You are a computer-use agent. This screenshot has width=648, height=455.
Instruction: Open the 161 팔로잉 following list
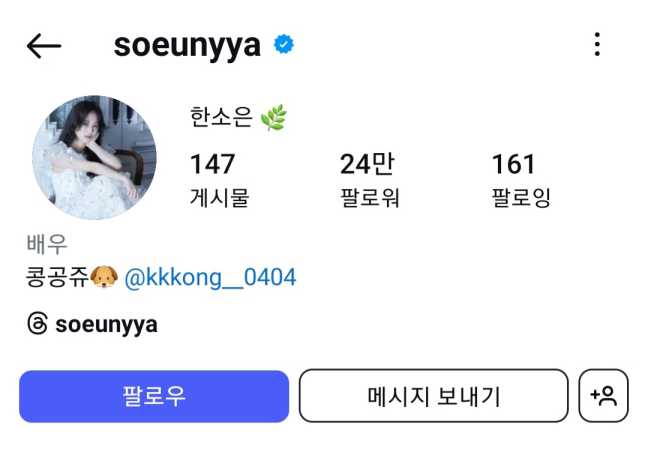(521, 179)
